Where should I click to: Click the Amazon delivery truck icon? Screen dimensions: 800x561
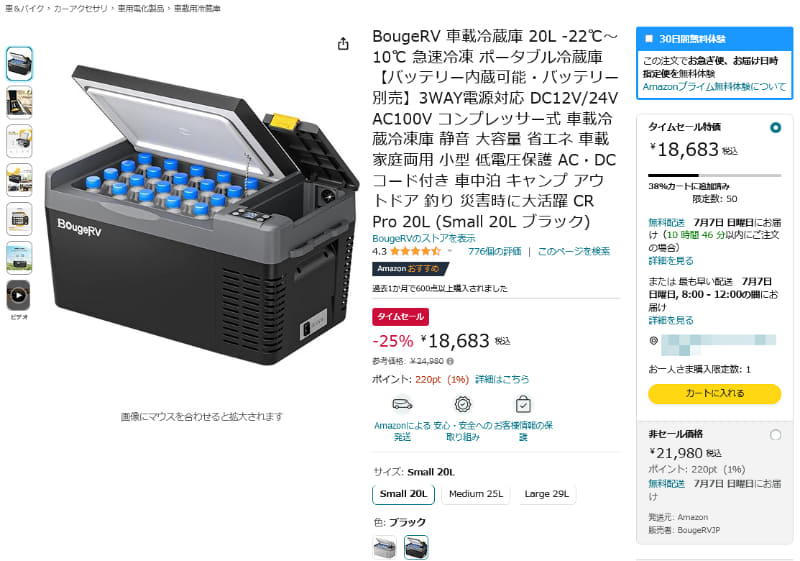[x=402, y=404]
